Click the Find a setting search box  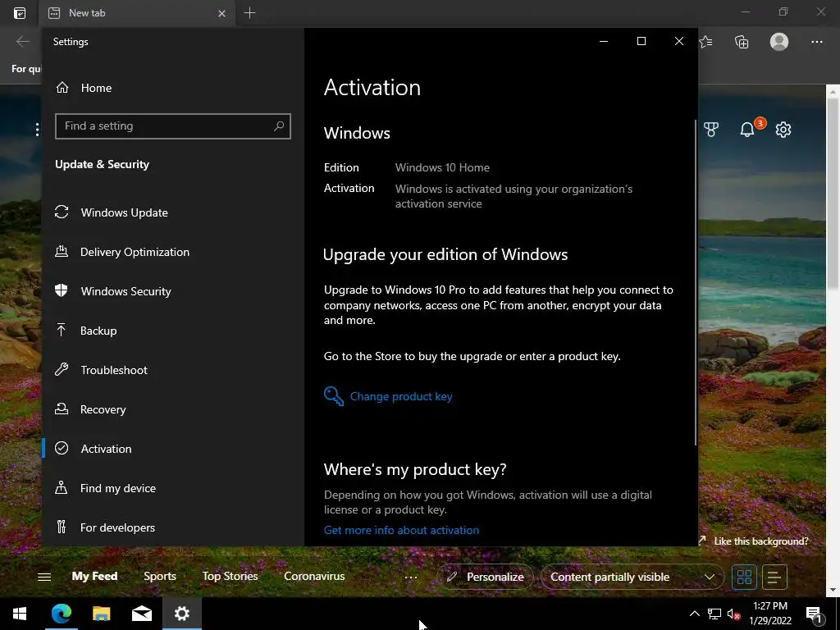172,126
